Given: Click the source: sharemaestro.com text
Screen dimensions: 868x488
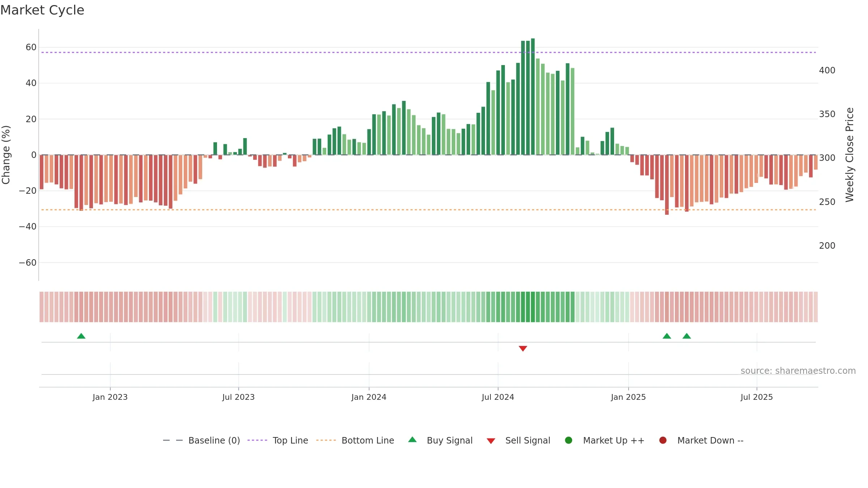Looking at the screenshot, I should 798,371.
